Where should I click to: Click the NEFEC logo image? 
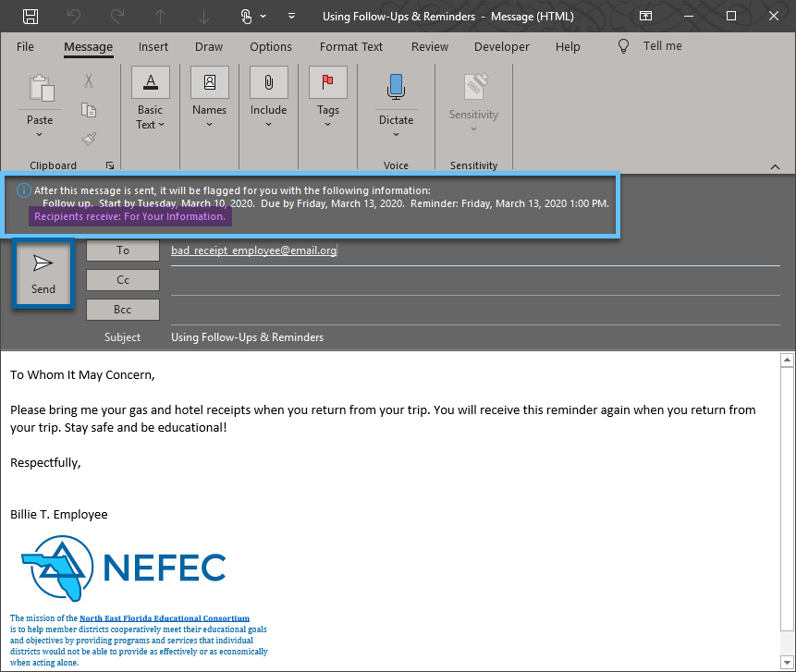pyautogui.click(x=123, y=568)
